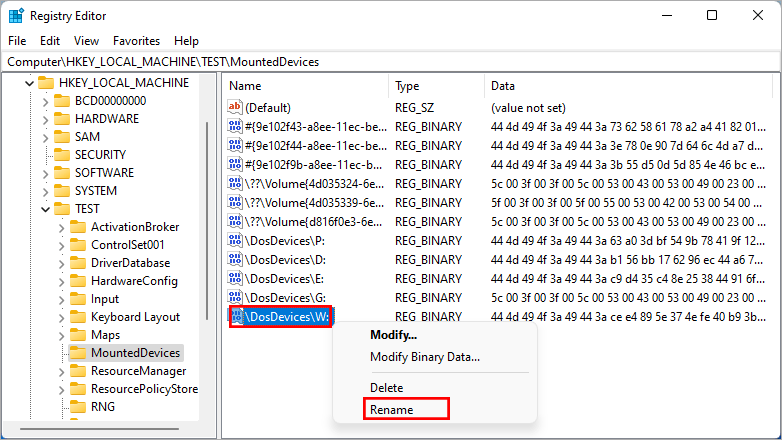
Task: Click binary icon of Volume{4d035339 value
Action: (x=235, y=202)
